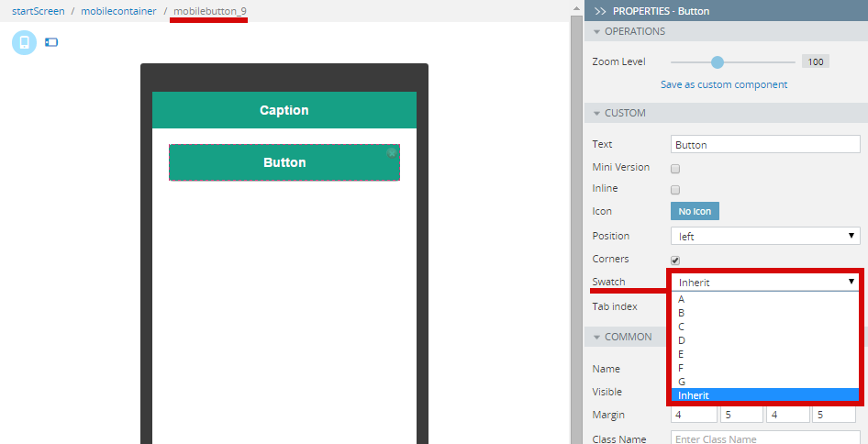Enable the Inline checkbox
The width and height of the screenshot is (868, 444).
coord(675,190)
